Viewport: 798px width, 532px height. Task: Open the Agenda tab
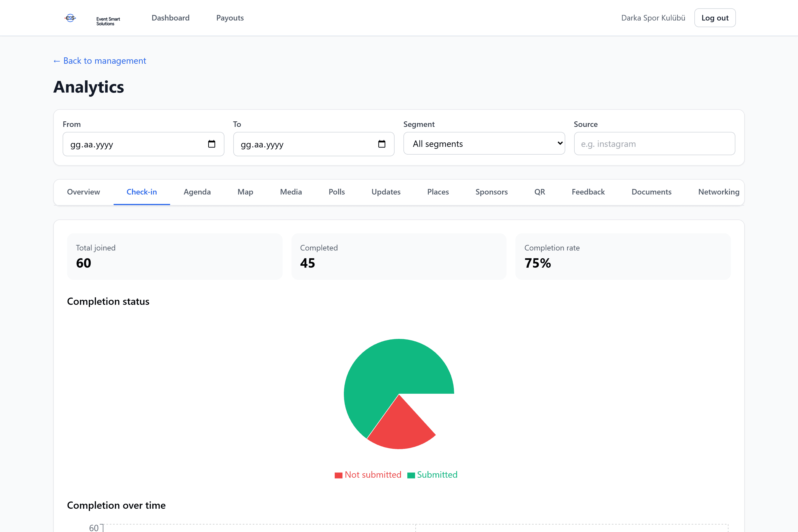pos(197,192)
